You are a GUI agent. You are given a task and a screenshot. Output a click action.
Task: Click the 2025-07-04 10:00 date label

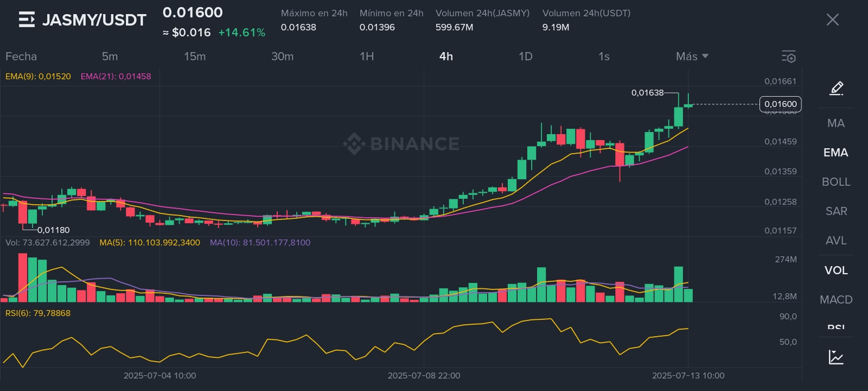(159, 376)
